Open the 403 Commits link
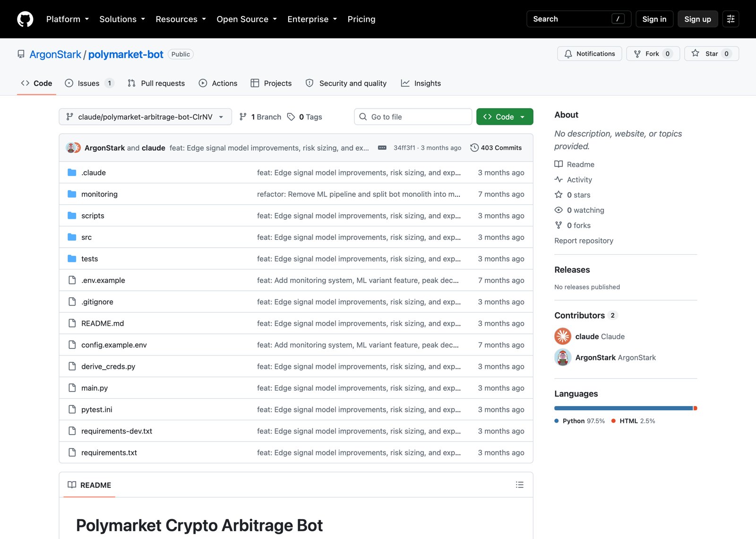Viewport: 756px width, 539px height. point(496,148)
